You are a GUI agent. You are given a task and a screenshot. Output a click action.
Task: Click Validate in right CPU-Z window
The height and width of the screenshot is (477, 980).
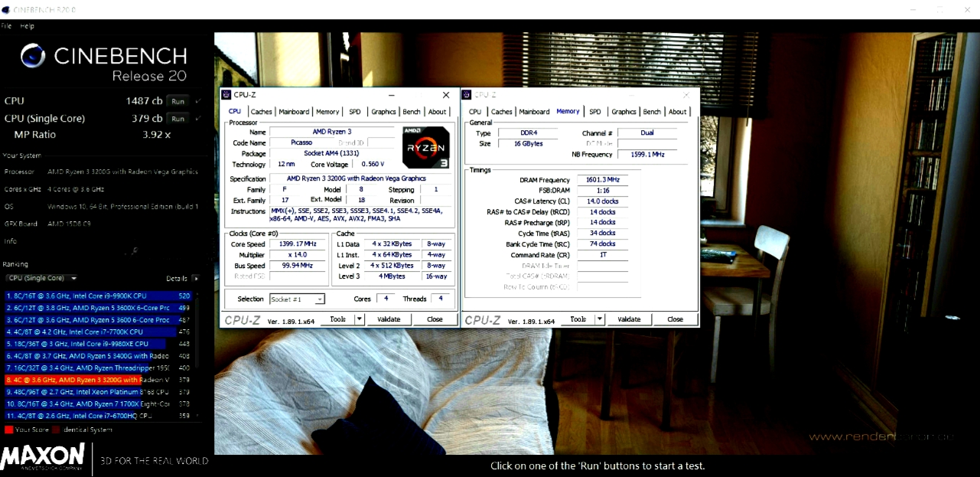coord(629,319)
